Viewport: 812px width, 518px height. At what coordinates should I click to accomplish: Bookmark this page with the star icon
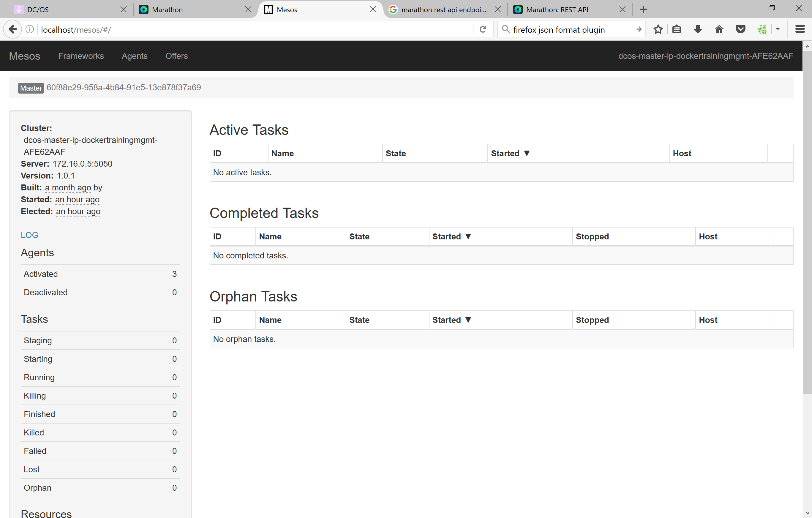click(658, 29)
